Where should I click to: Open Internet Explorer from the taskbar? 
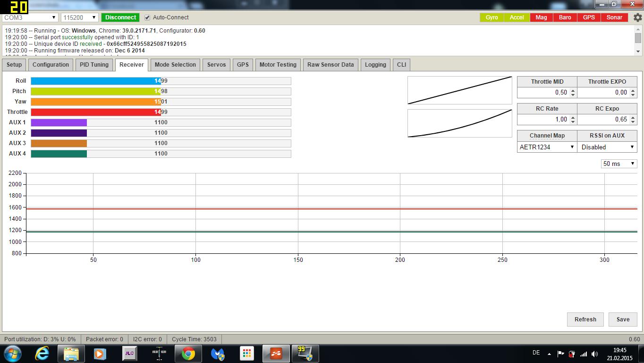tap(42, 354)
